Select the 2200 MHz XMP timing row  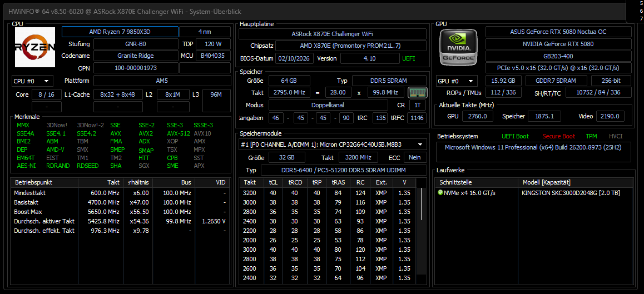click(x=328, y=231)
